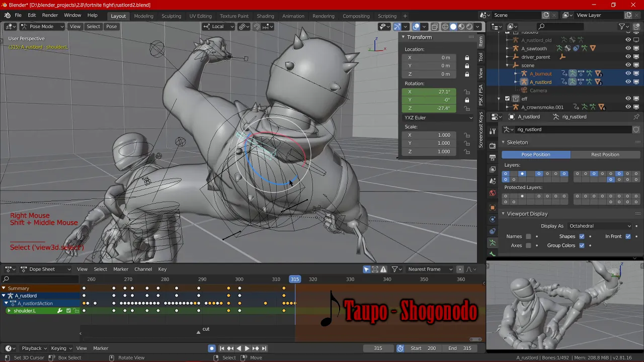Open the Help menu
Screen dimensions: 644x362
(92, 15)
